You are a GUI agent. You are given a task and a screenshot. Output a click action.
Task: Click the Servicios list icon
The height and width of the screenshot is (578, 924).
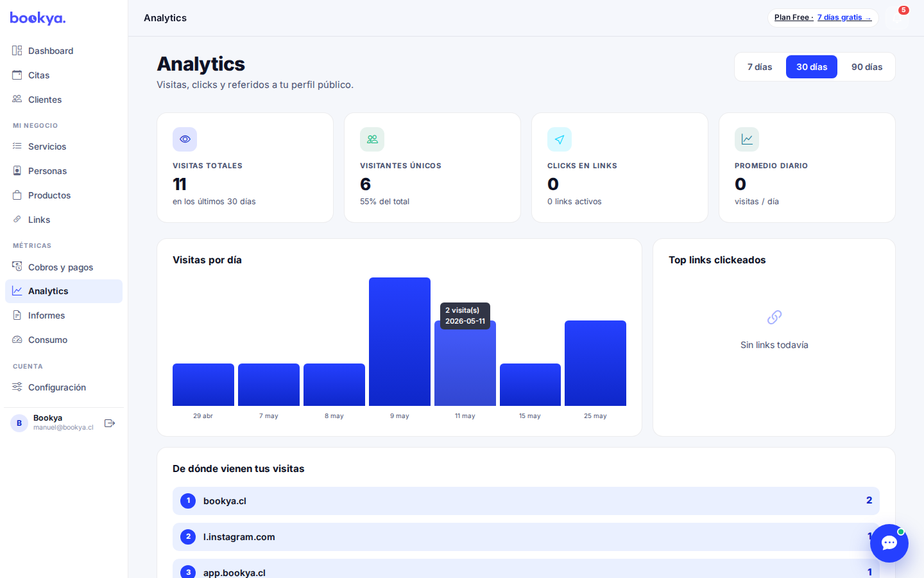tap(17, 146)
